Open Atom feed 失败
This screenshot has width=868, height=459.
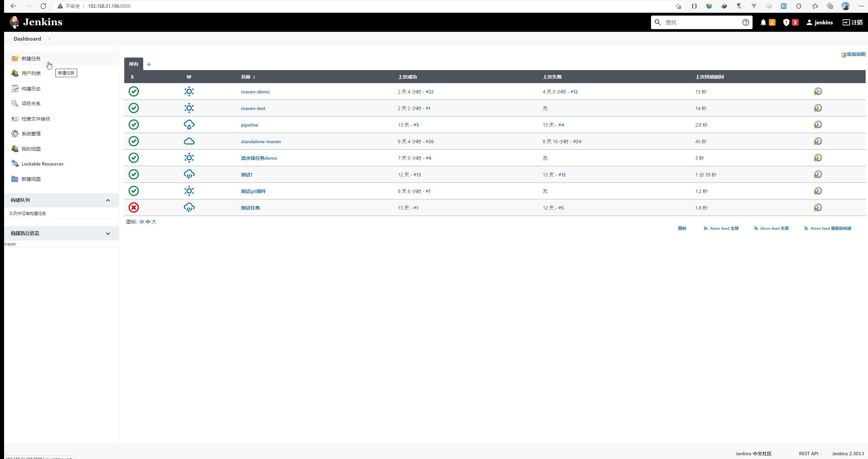772,228
